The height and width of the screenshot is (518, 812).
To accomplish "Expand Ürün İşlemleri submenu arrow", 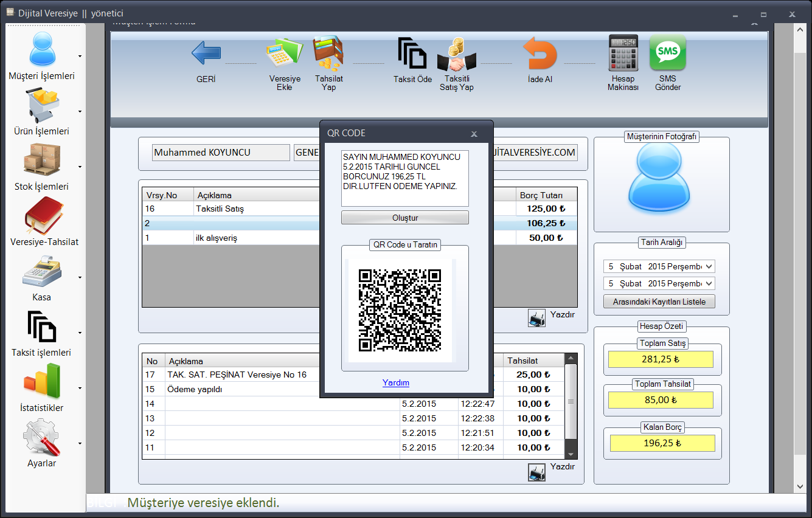I will [80, 111].
